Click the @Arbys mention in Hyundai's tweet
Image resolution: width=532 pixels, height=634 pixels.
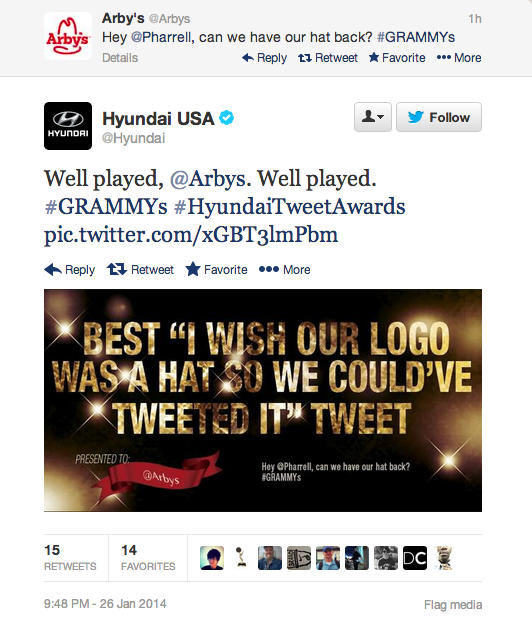point(207,179)
